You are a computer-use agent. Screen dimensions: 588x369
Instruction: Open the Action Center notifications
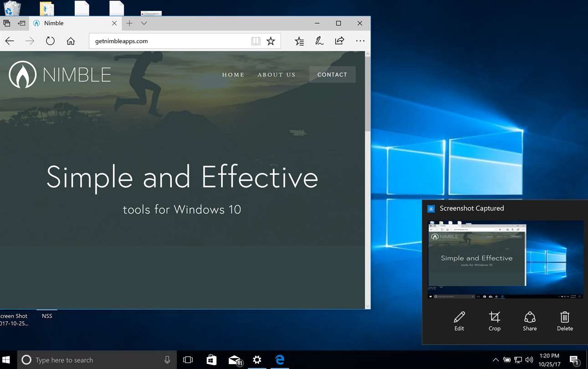point(574,360)
